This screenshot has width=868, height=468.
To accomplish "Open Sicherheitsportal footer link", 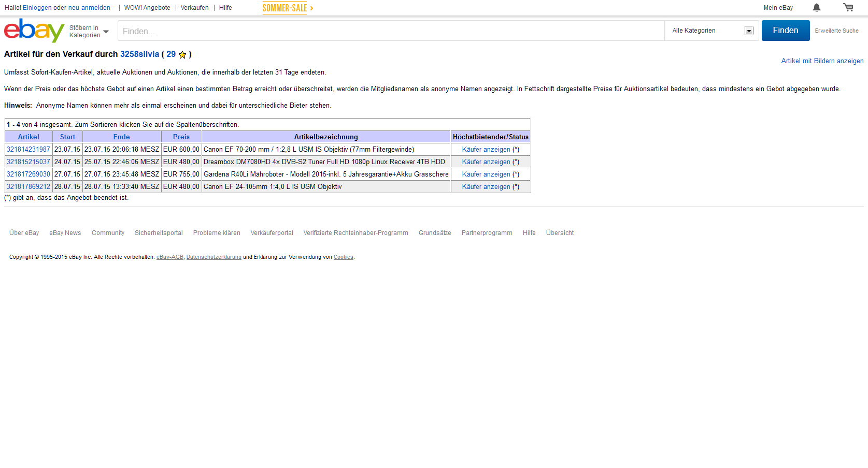I will coord(159,233).
